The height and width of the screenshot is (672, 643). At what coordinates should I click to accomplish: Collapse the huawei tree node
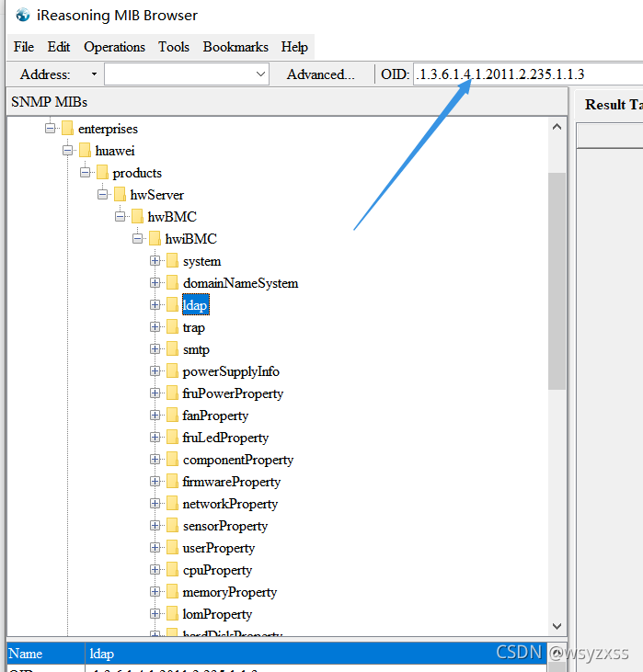68,151
